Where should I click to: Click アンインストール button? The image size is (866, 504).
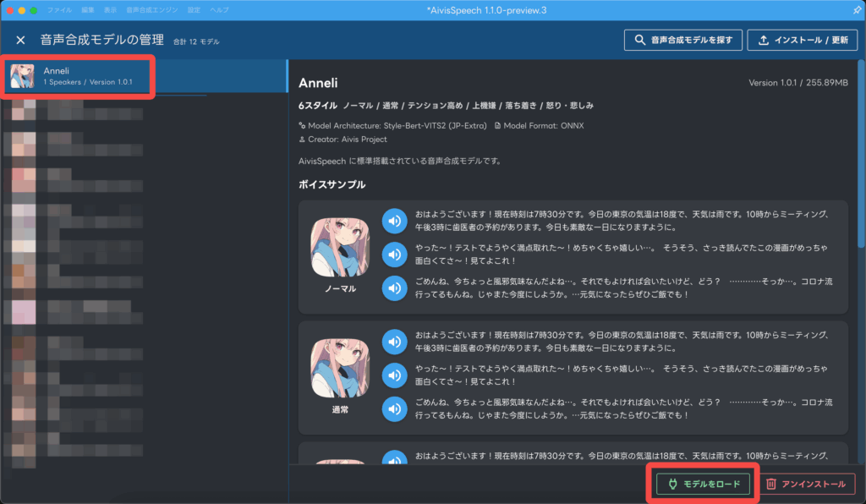click(x=806, y=484)
